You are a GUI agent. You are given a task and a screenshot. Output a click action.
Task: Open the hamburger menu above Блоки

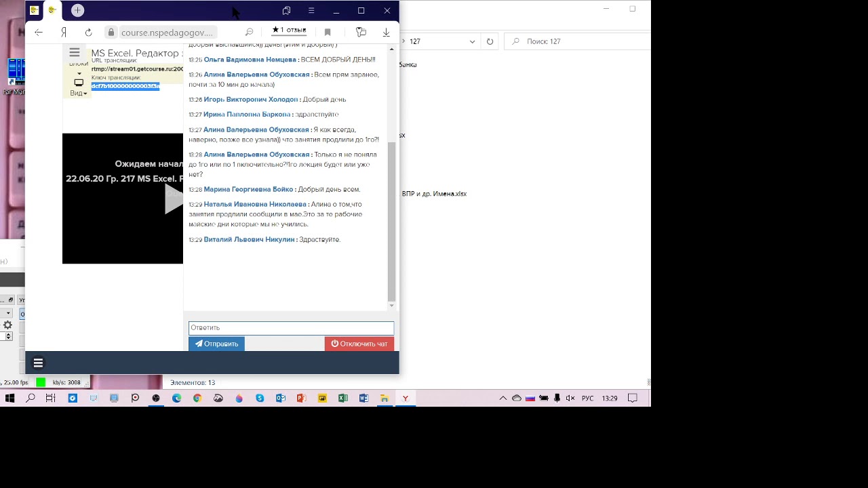(x=75, y=52)
